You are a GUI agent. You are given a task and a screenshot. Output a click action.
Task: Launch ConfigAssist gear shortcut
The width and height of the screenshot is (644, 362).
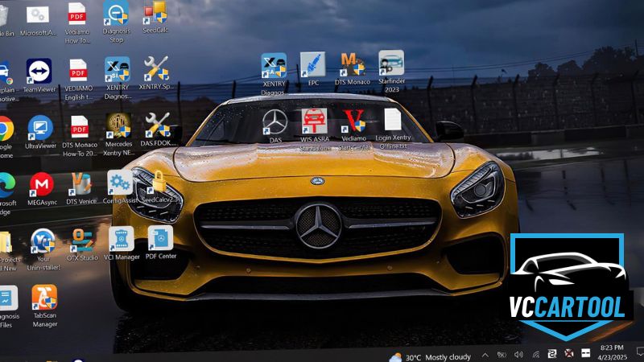click(x=120, y=187)
